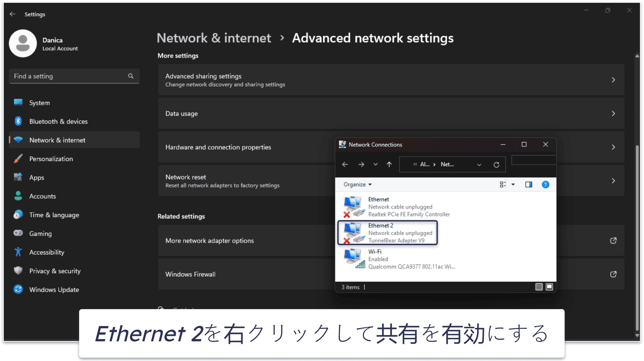Go back using Settings back arrow
Image resolution: width=644 pixels, height=361 pixels.
(x=12, y=14)
